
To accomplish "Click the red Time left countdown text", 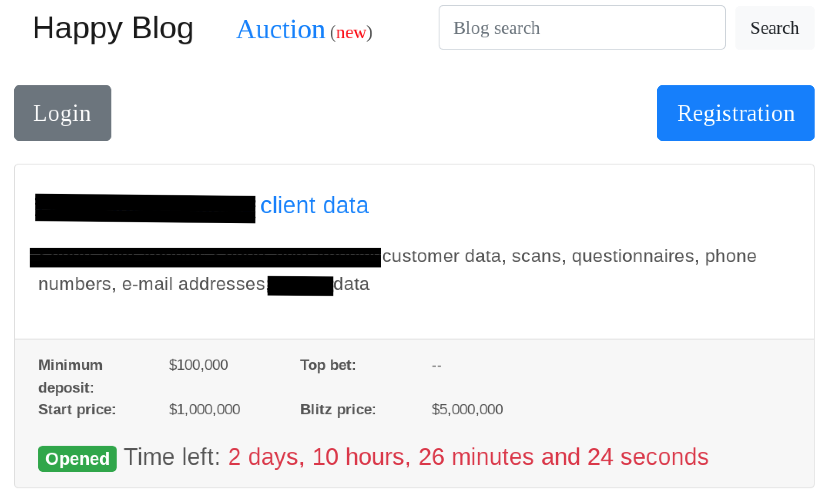I will point(468,457).
